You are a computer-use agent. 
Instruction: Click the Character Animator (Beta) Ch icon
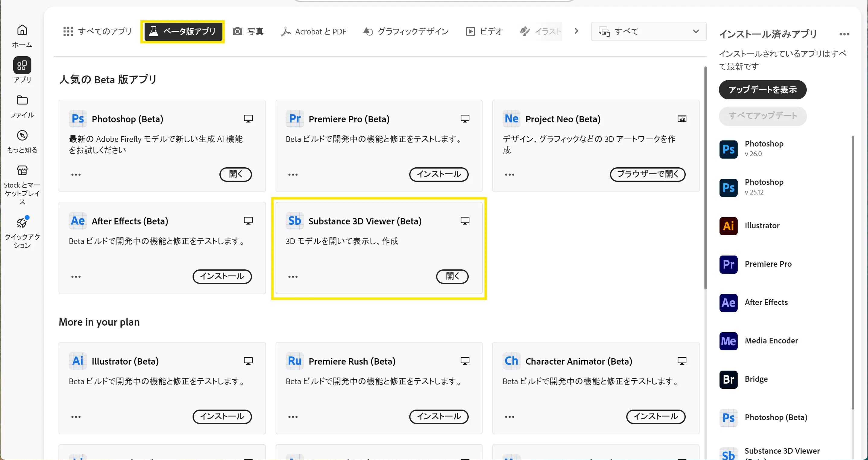tap(512, 361)
